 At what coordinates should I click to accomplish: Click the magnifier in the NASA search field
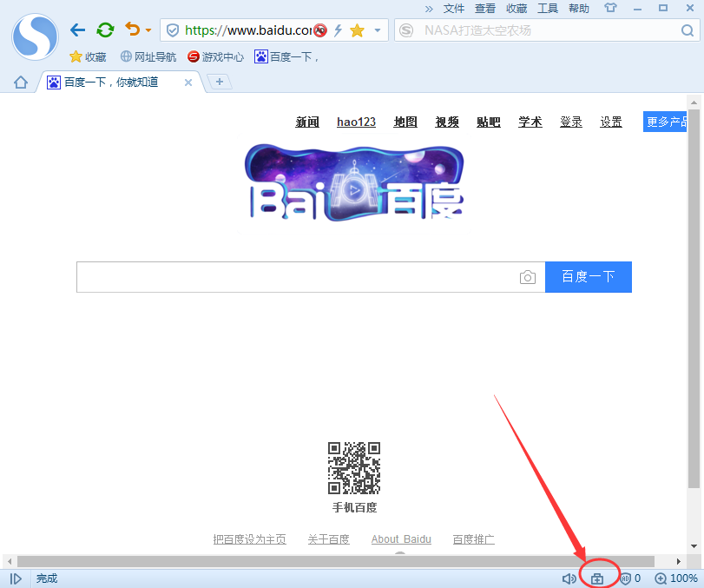pyautogui.click(x=687, y=30)
